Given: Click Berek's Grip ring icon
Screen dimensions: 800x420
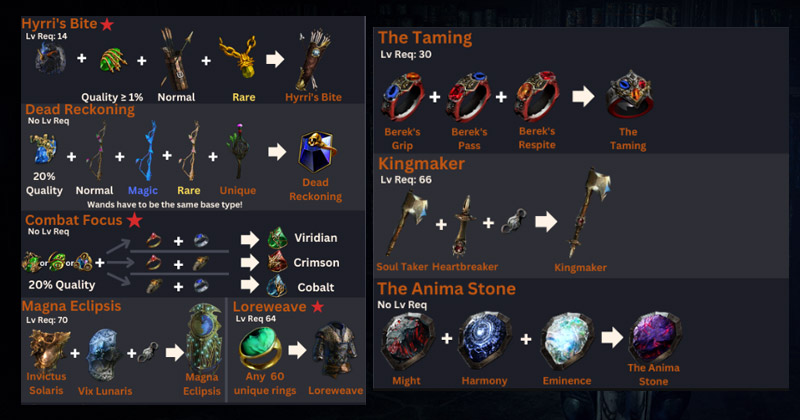Looking at the screenshot, I should (402, 96).
